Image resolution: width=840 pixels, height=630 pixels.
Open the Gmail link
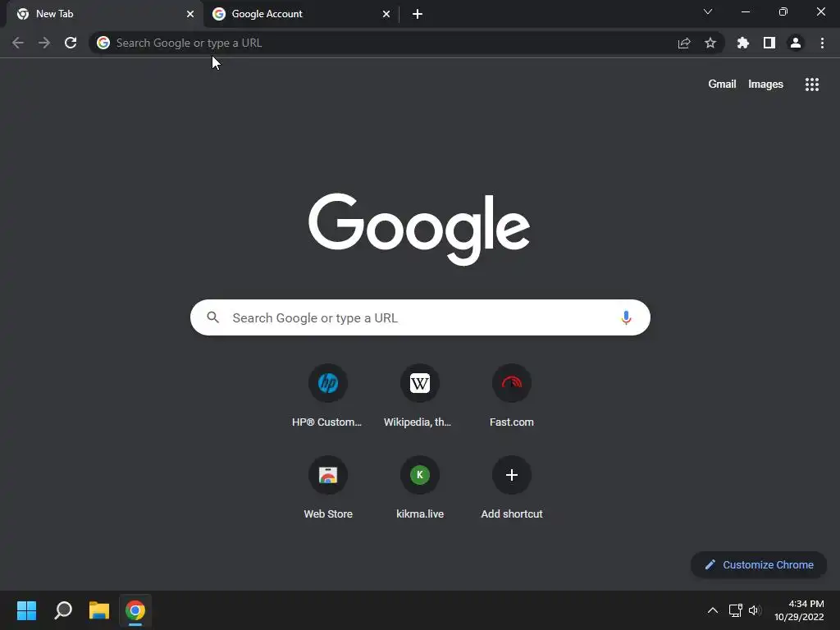[722, 84]
